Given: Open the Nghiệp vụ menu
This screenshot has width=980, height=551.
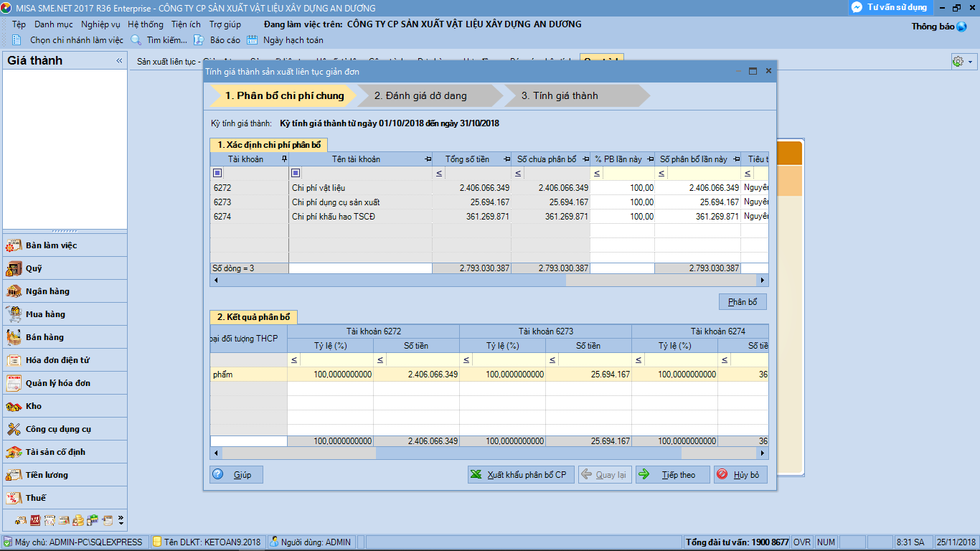Looking at the screenshot, I should point(100,24).
